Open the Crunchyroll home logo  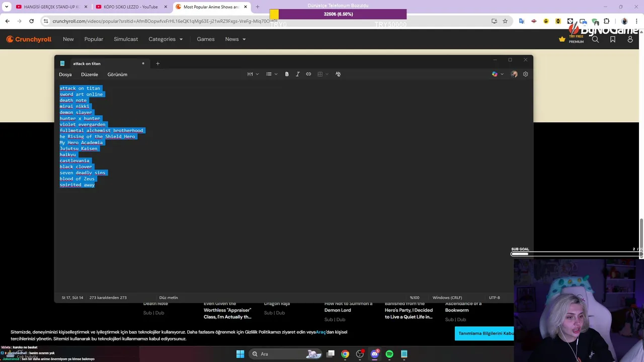tap(29, 39)
